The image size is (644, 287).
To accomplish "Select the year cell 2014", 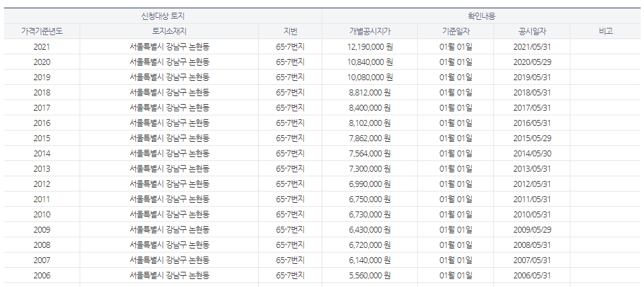I will 42,154.
